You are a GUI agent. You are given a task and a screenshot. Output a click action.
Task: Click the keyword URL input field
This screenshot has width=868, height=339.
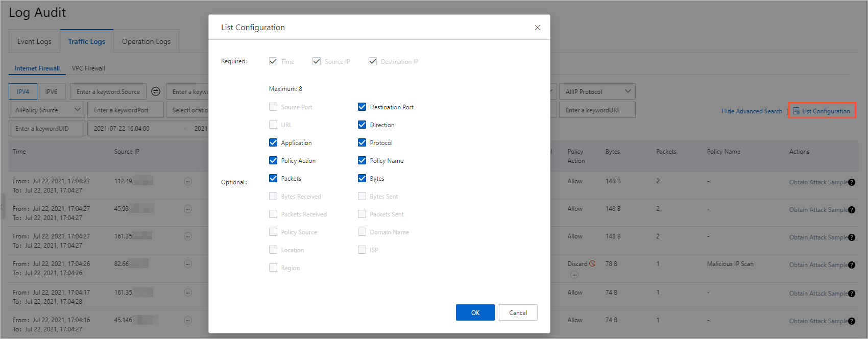tap(597, 110)
